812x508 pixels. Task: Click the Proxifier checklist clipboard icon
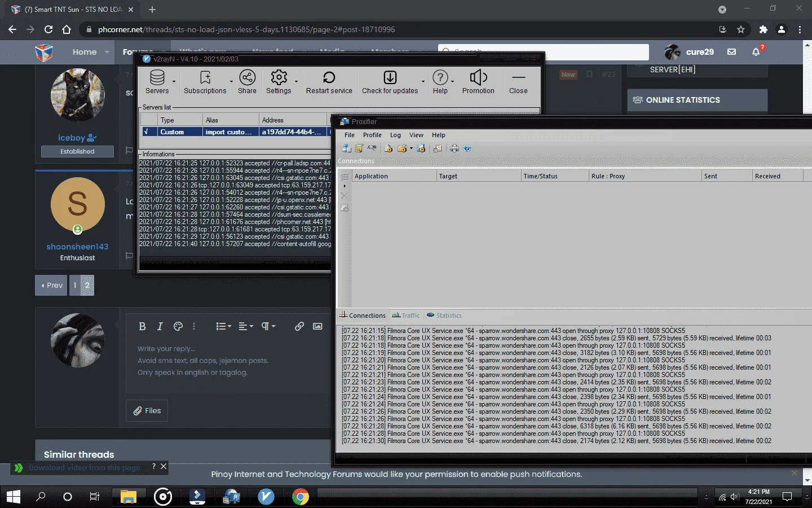click(438, 148)
